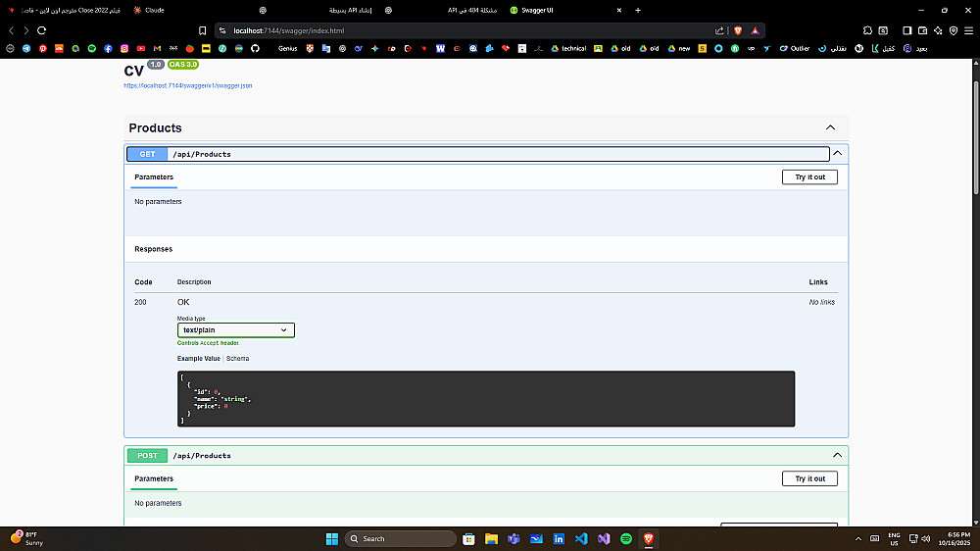Open File Explorer from the taskbar
Viewport: 980px width, 551px height.
[491, 538]
